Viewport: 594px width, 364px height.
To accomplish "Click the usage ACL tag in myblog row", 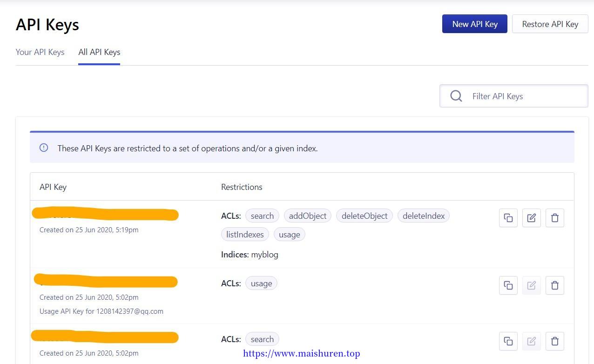I will point(290,235).
